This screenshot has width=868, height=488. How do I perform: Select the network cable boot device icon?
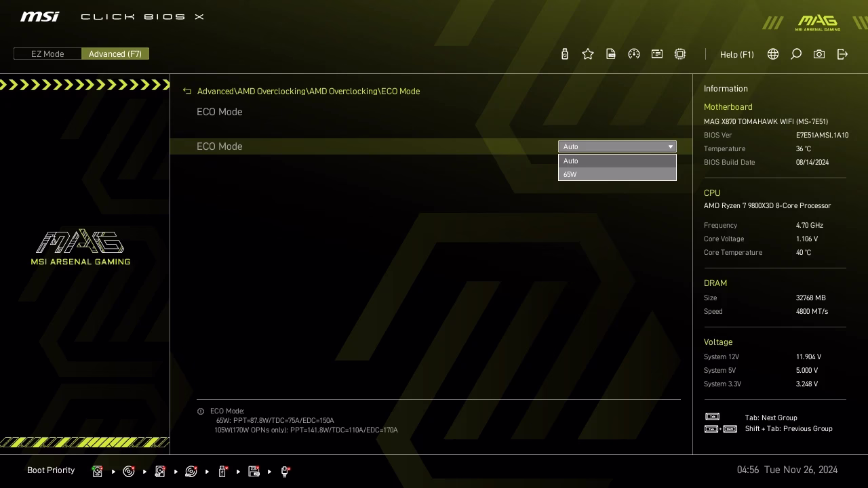pos(285,471)
